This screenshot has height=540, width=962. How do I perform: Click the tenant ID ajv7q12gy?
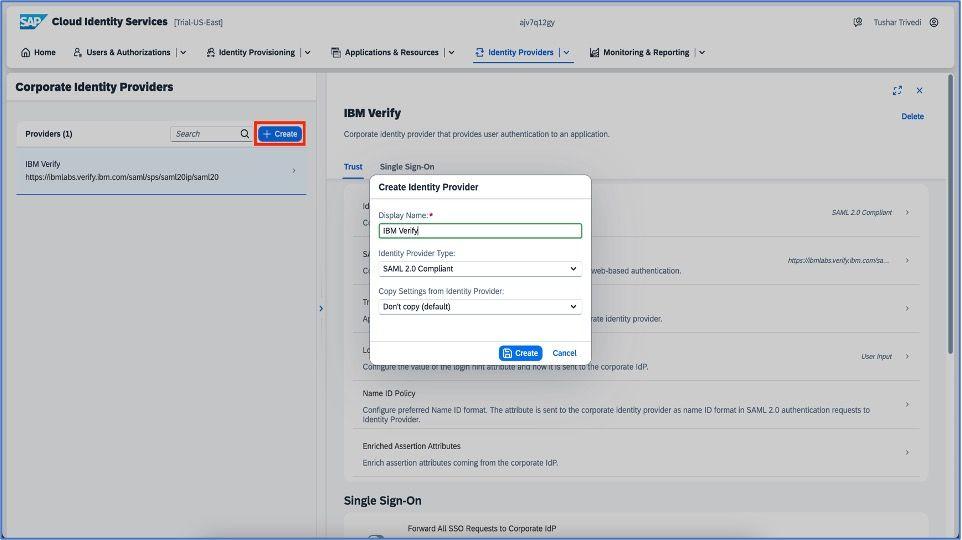tap(537, 22)
